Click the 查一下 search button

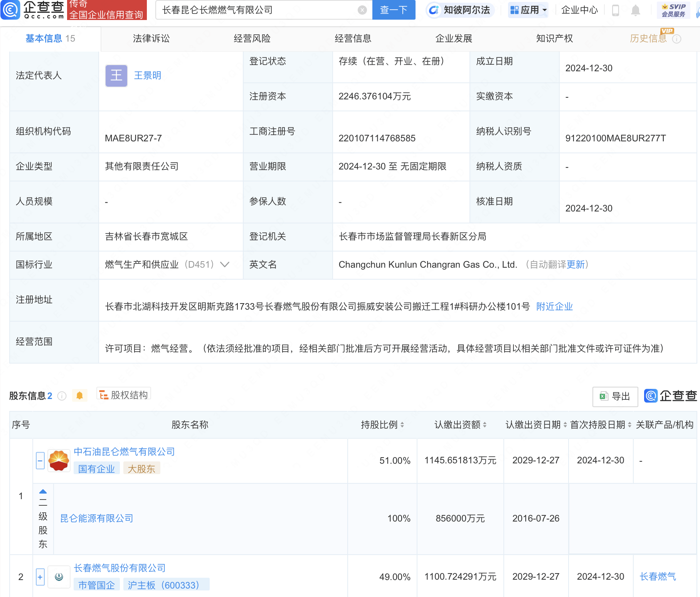pos(394,10)
